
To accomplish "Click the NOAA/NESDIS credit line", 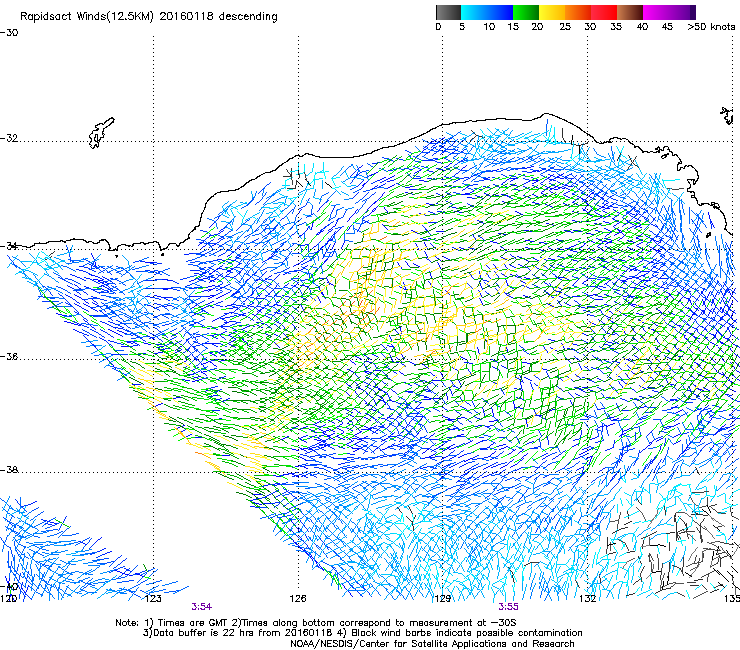I will point(432,644).
